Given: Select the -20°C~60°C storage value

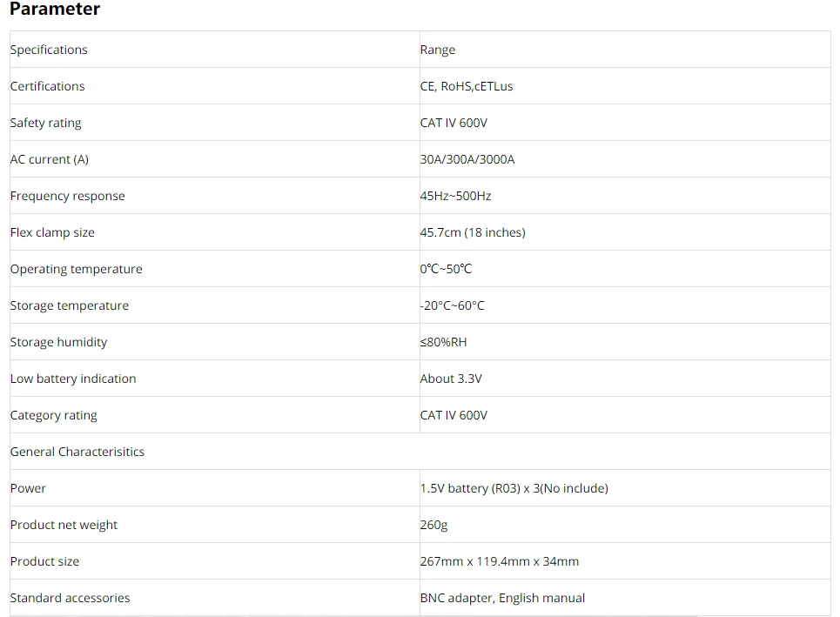Looking at the screenshot, I should [x=452, y=305].
